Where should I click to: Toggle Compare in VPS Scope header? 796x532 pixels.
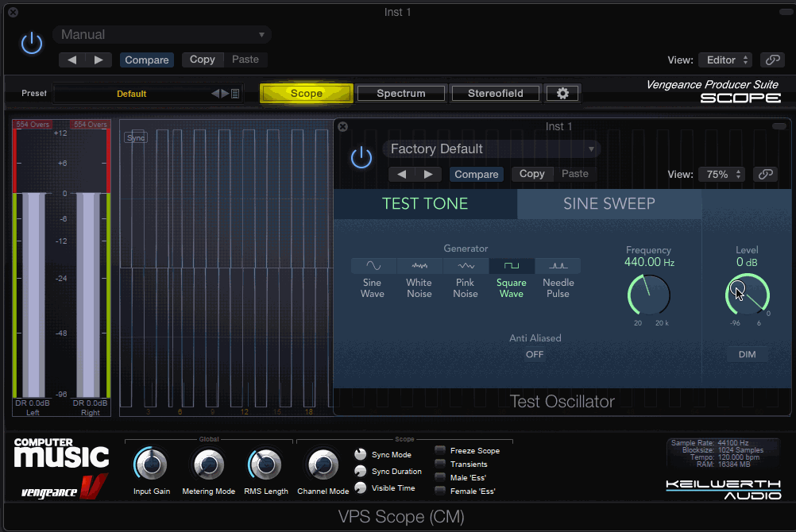pos(147,60)
